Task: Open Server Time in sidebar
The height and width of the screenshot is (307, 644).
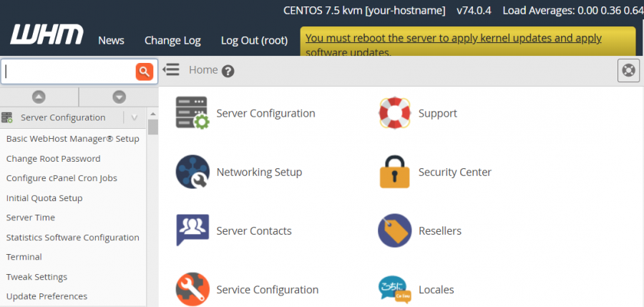Action: click(30, 218)
